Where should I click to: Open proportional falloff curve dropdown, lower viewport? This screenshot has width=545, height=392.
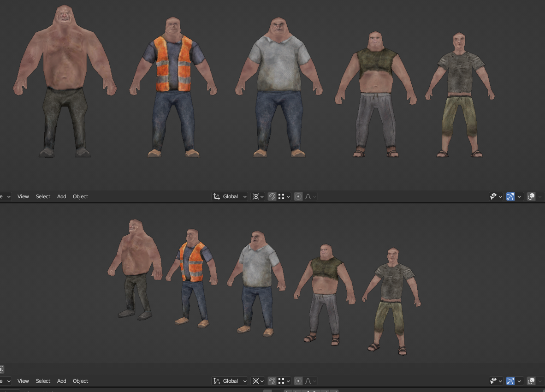(310, 381)
